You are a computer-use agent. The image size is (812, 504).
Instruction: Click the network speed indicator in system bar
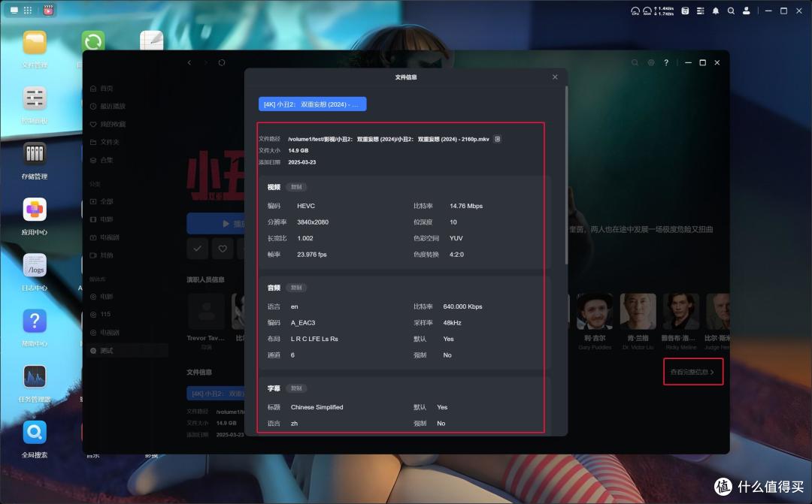tap(664, 11)
